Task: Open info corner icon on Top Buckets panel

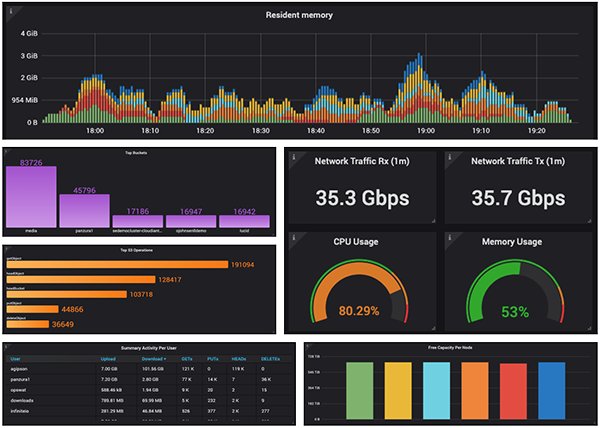Action: pyautogui.click(x=6, y=151)
